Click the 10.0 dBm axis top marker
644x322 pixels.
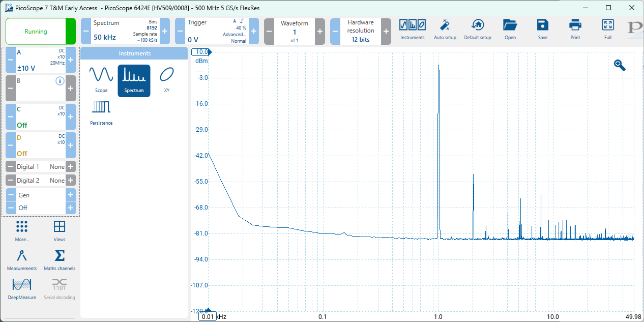click(x=201, y=52)
